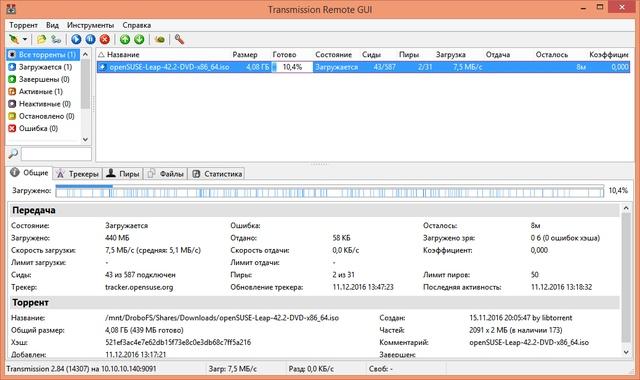Sort by Пиры column header

pos(409,55)
